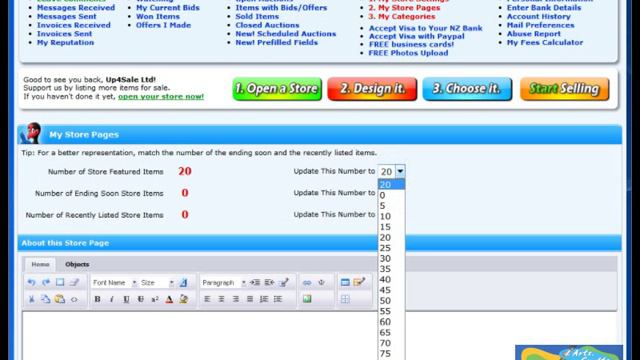Apply superscript with x² icon
Viewport: 640px width, 360px height.
coord(155,299)
